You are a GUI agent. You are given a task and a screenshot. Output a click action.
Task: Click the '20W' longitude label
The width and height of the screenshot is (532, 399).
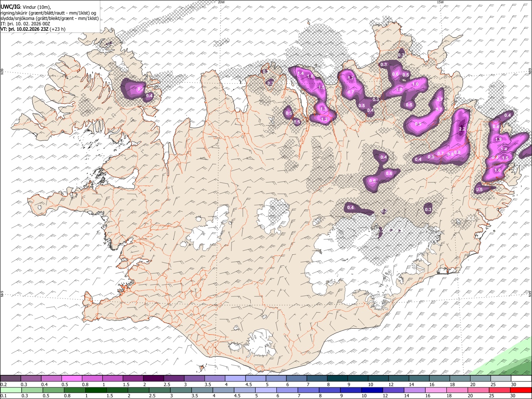coord(221,2)
